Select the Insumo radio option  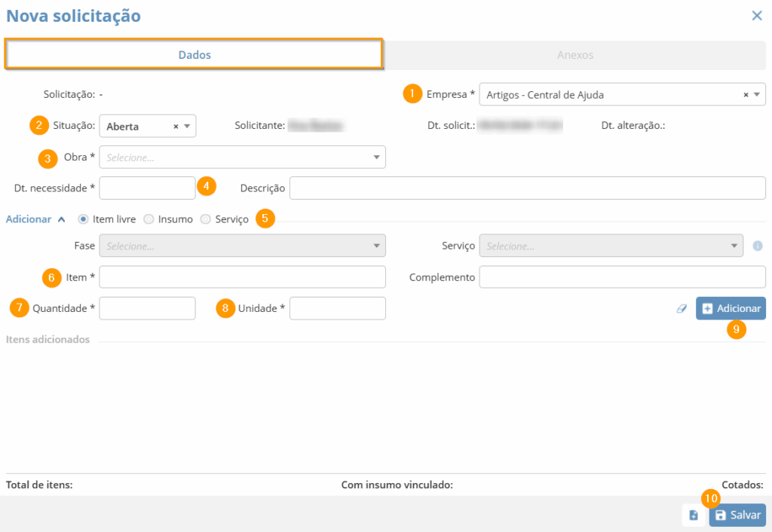click(149, 219)
